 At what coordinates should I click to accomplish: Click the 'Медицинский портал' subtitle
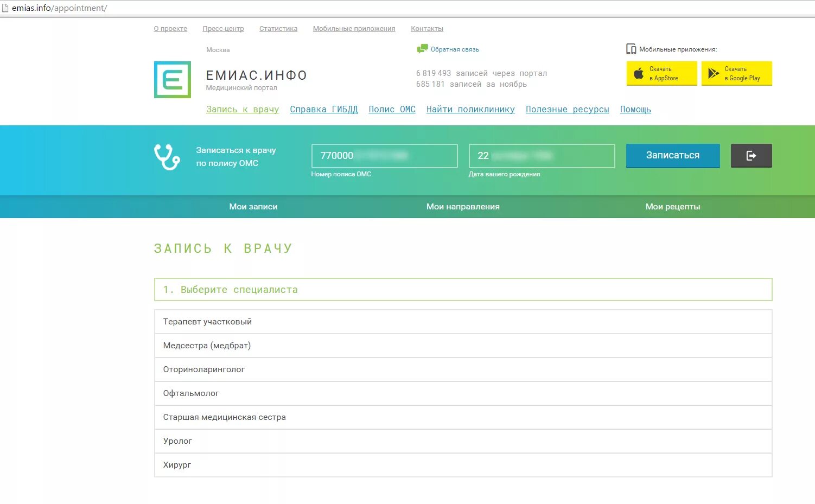[x=241, y=88]
